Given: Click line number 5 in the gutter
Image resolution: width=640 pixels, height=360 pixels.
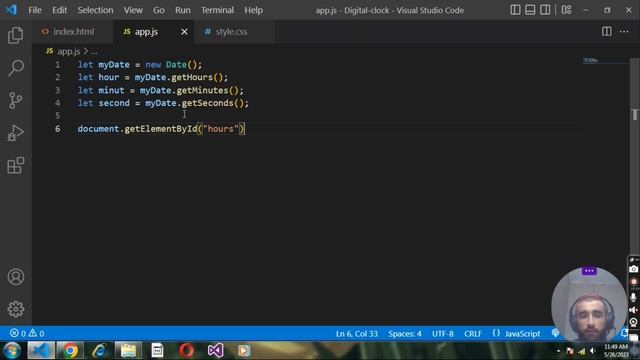Looking at the screenshot, I should tap(58, 116).
